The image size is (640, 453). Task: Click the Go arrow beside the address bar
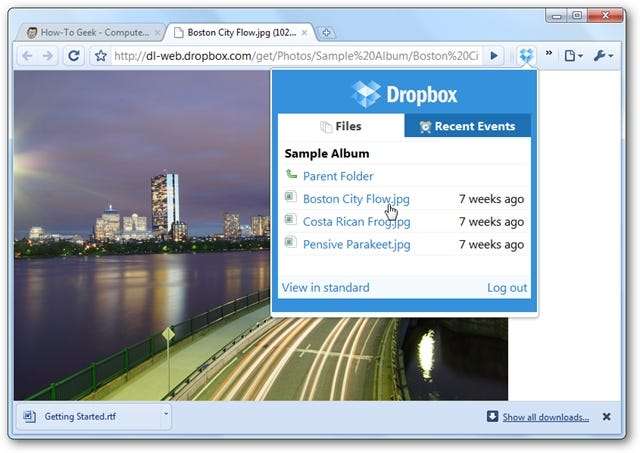pyautogui.click(x=494, y=56)
